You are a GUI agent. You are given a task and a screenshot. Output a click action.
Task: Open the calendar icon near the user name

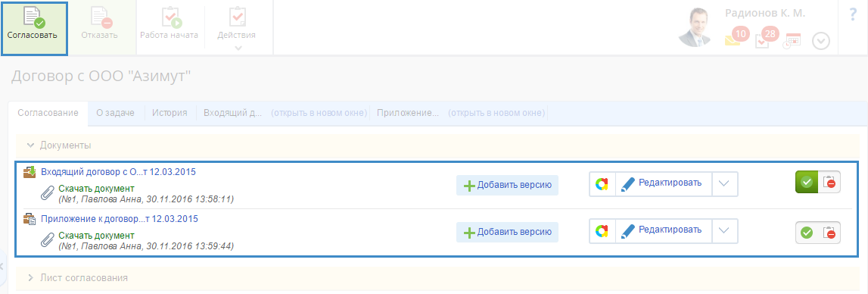[793, 41]
